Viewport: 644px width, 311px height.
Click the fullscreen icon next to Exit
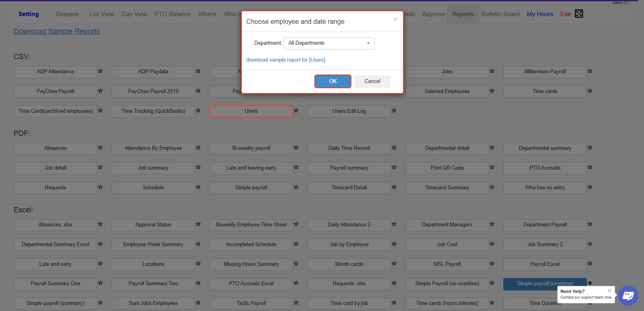click(x=579, y=14)
